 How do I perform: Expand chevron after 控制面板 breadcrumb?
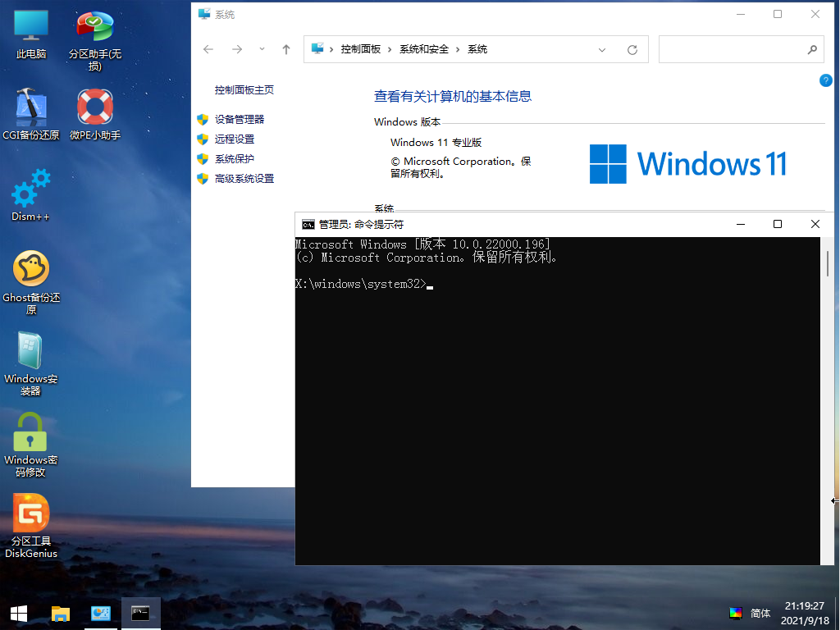tap(390, 49)
